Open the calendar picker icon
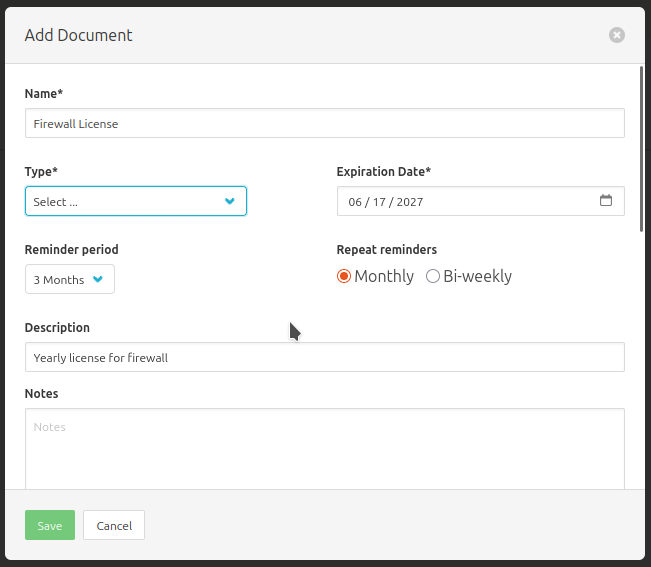651x567 pixels. [606, 201]
